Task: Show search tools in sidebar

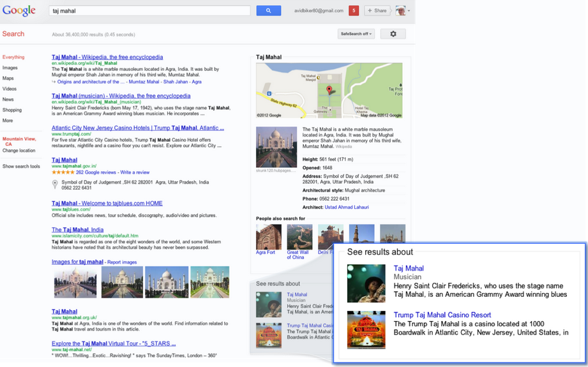Action: (21, 167)
